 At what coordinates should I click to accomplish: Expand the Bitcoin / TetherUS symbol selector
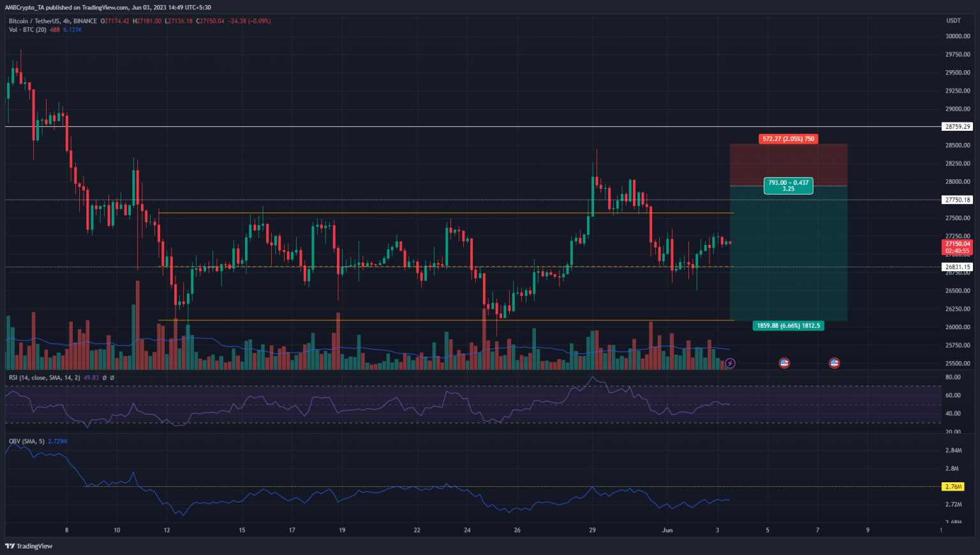click(32, 20)
